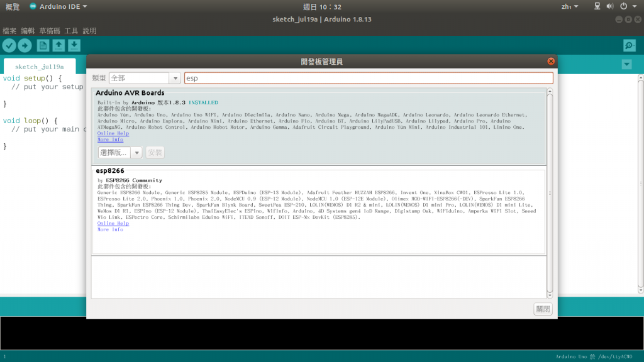
Task: Click the editor vertical scrollbar
Action: point(641,184)
